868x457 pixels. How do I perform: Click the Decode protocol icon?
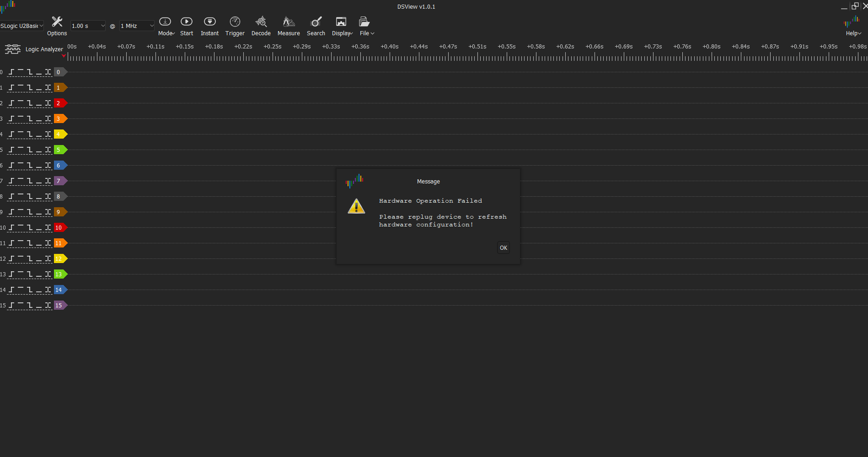[261, 22]
